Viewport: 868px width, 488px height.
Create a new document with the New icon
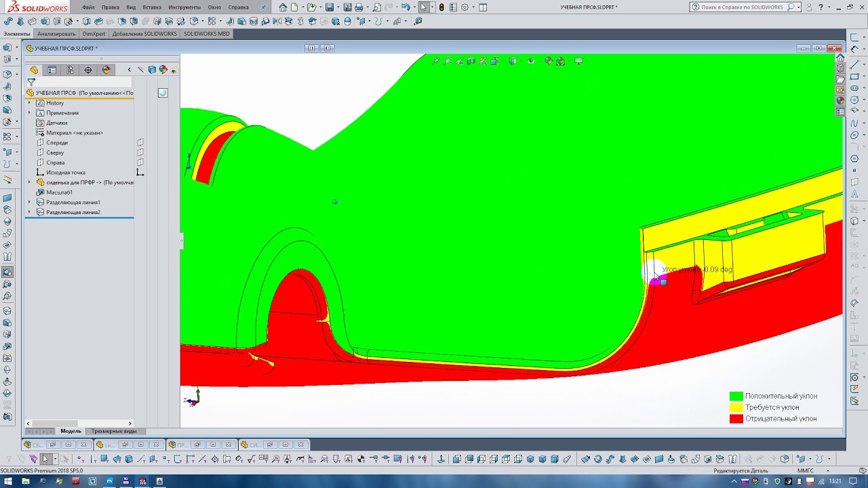[294, 7]
